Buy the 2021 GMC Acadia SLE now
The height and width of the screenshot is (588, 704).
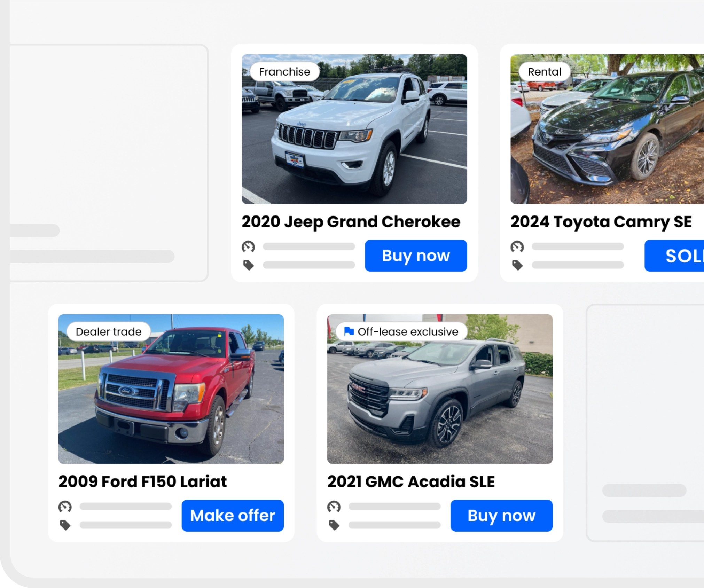pos(501,516)
